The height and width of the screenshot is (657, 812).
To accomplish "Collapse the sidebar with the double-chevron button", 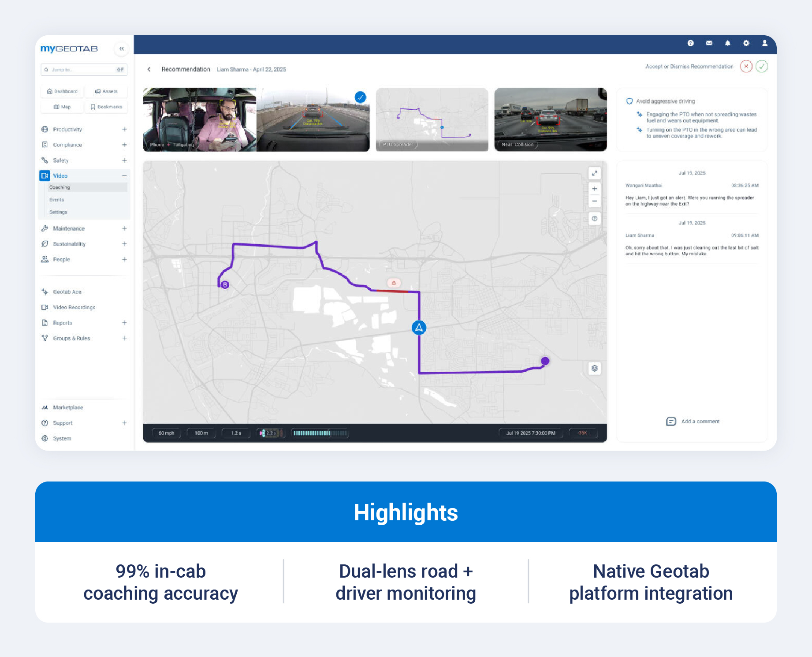I will [121, 49].
